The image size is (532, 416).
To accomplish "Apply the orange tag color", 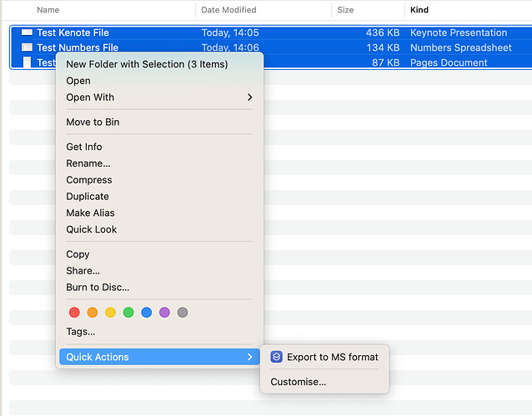I will [93, 312].
